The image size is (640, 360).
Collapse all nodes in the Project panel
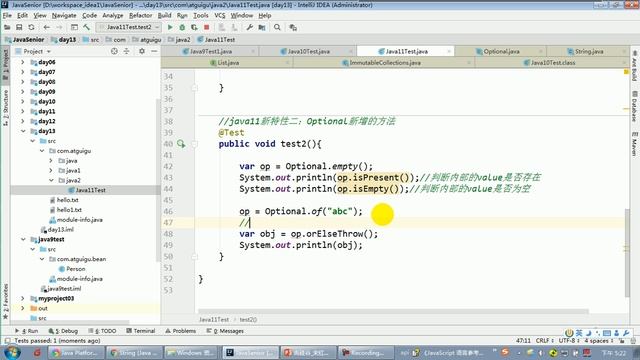127,51
